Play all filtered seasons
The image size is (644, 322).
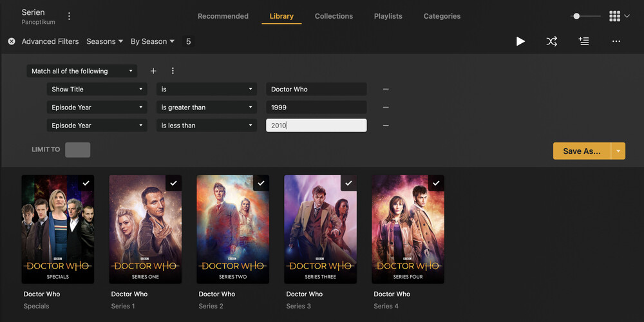(520, 41)
